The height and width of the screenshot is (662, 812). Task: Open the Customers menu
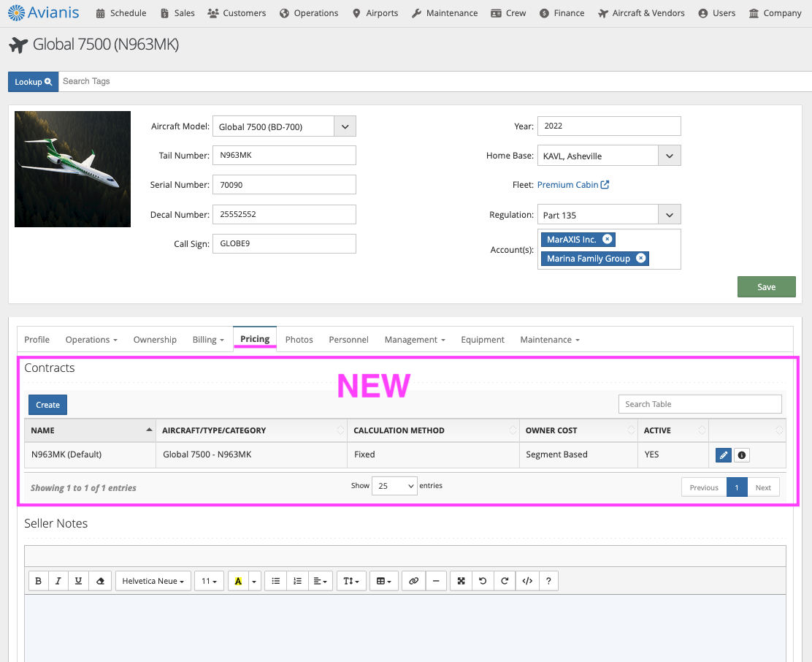[237, 13]
